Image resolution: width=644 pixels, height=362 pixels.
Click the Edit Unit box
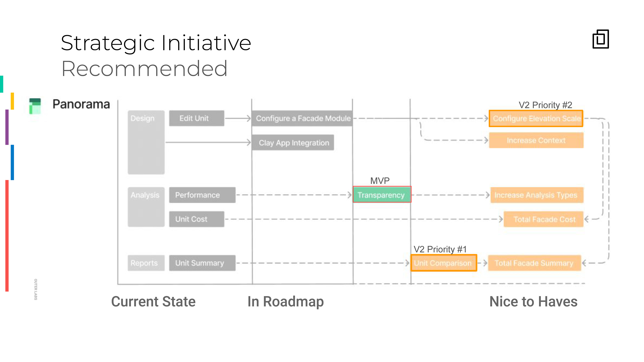197,118
